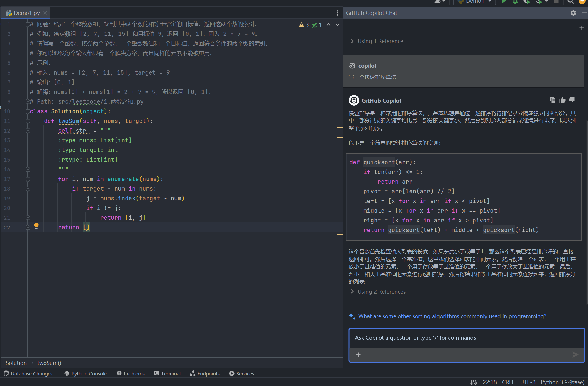Screen dimensions: 588x386
Task: Click the quicksort function name in code block
Action: pyautogui.click(x=379, y=162)
